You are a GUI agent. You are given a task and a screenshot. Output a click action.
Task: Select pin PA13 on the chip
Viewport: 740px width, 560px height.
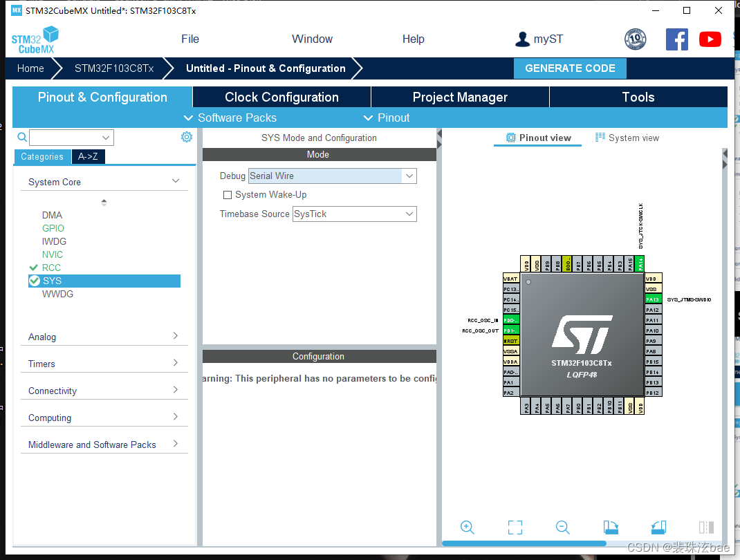(x=654, y=299)
